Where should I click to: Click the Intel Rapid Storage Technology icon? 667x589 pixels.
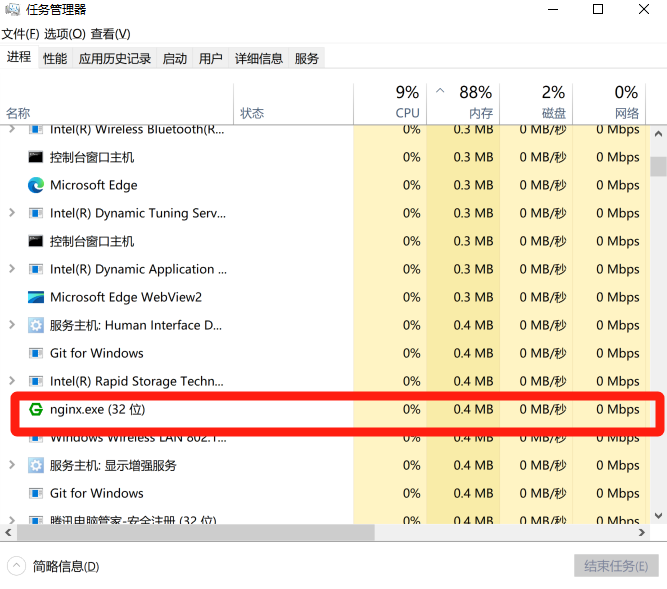click(36, 381)
